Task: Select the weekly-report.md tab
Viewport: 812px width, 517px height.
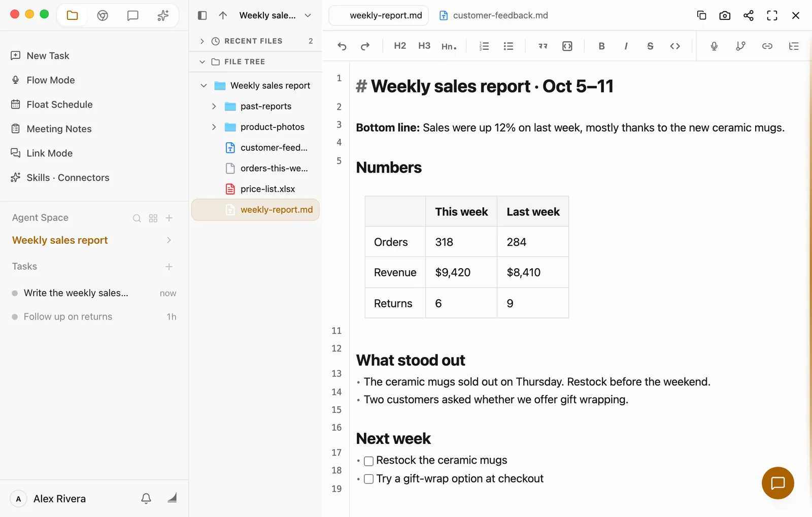Action: click(379, 15)
